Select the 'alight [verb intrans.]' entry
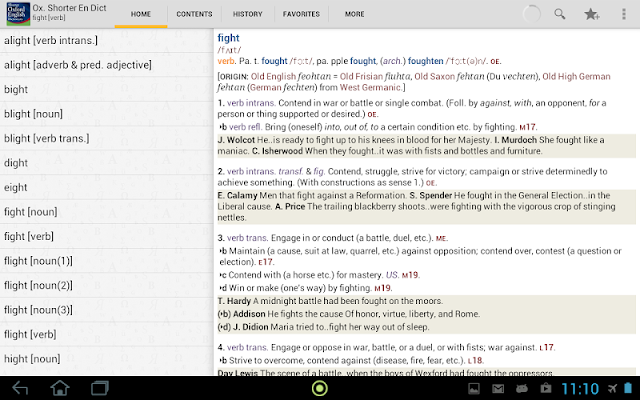The height and width of the screenshot is (400, 640). (107, 40)
